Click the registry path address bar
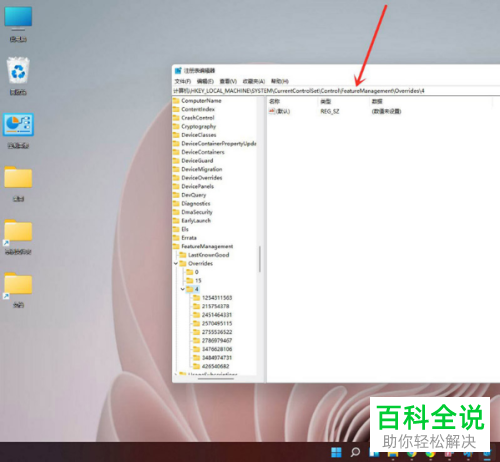The height and width of the screenshot is (462, 500). click(336, 91)
